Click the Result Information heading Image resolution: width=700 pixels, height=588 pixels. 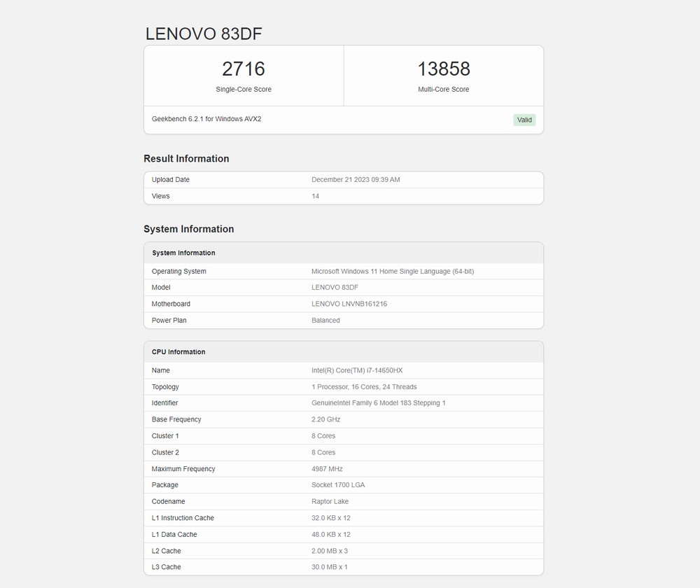click(186, 159)
